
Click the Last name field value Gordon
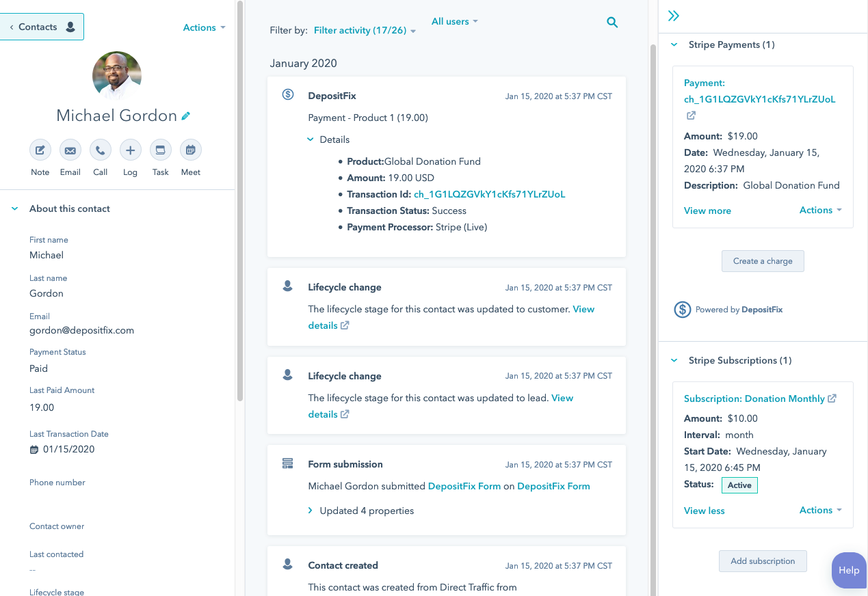47,293
